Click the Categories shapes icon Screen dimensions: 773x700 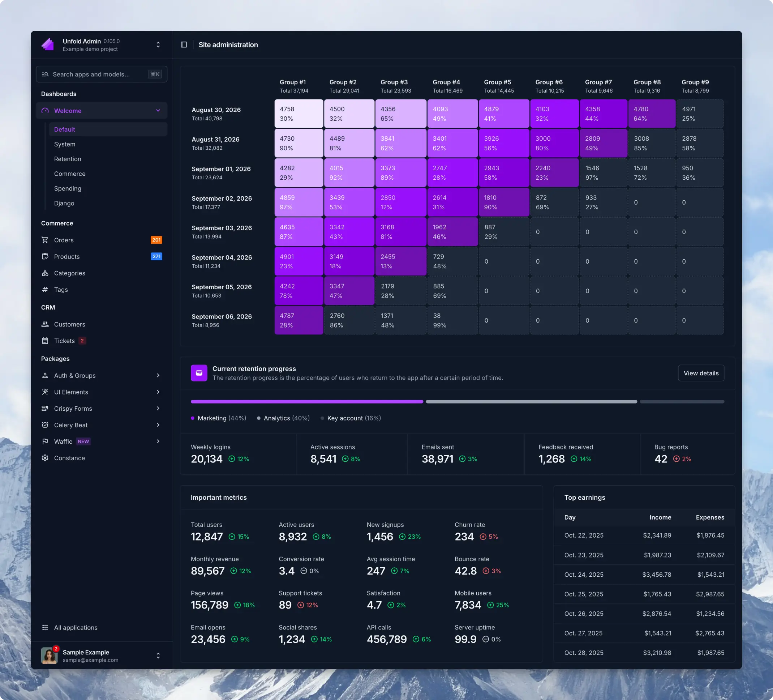[45, 273]
